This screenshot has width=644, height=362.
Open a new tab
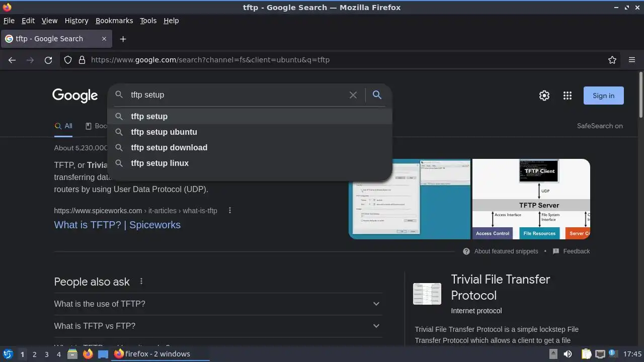[x=123, y=39]
